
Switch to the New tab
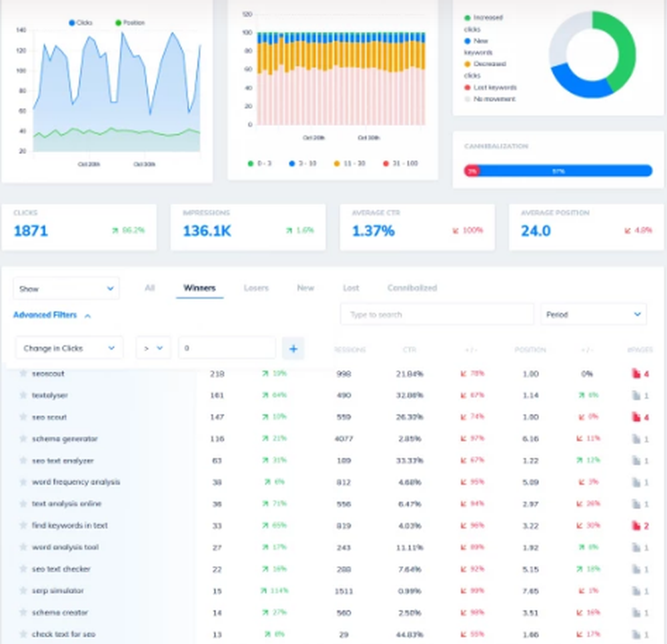coord(305,288)
